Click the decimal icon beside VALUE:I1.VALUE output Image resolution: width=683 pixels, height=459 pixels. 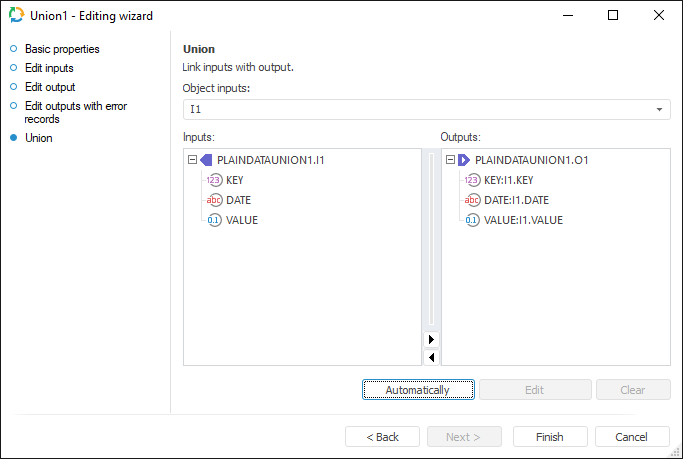(x=472, y=220)
